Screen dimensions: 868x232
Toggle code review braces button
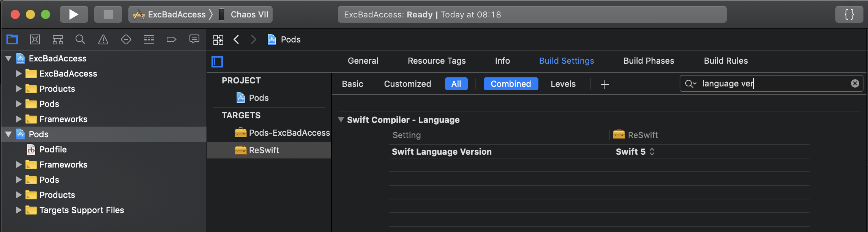coord(849,14)
